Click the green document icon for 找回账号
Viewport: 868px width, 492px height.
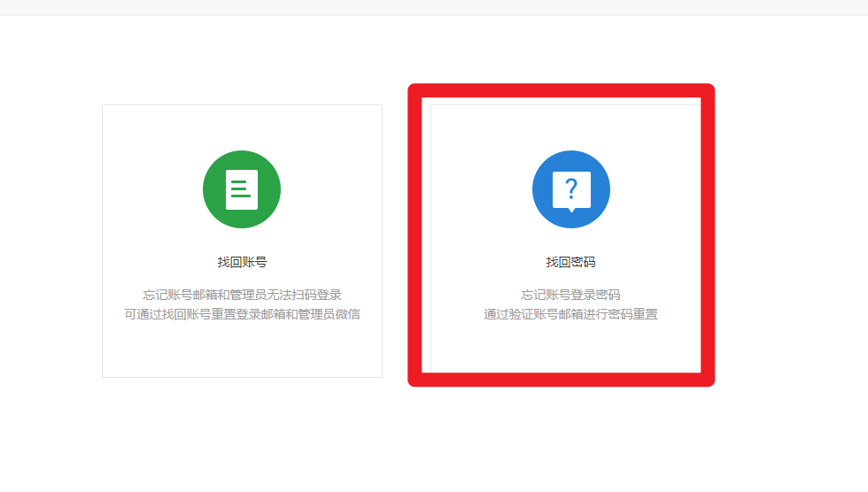click(x=242, y=189)
